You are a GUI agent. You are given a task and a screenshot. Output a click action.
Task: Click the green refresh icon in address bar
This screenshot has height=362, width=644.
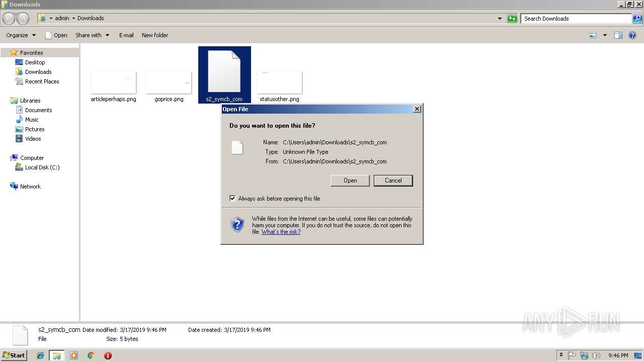(512, 19)
